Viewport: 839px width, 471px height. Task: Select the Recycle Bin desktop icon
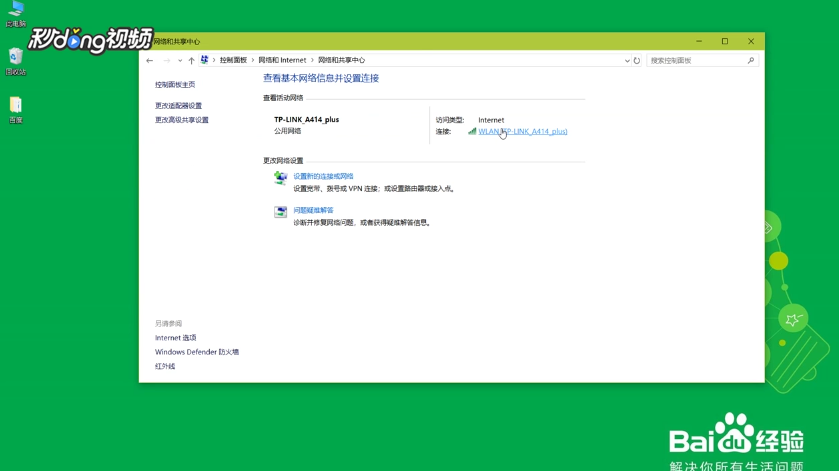pyautogui.click(x=16, y=62)
